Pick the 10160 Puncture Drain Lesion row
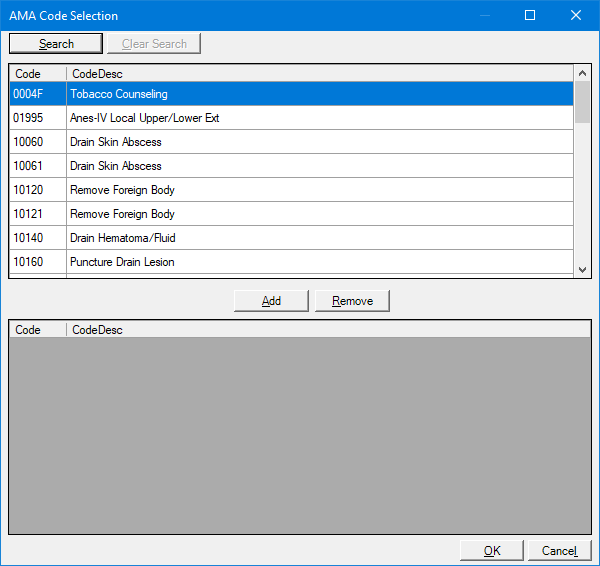The width and height of the screenshot is (600, 566). pos(290,262)
